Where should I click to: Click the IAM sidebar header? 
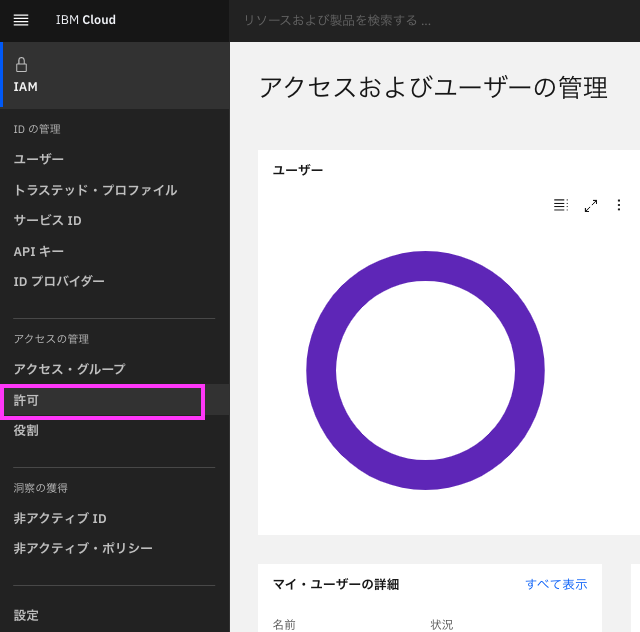click(115, 75)
